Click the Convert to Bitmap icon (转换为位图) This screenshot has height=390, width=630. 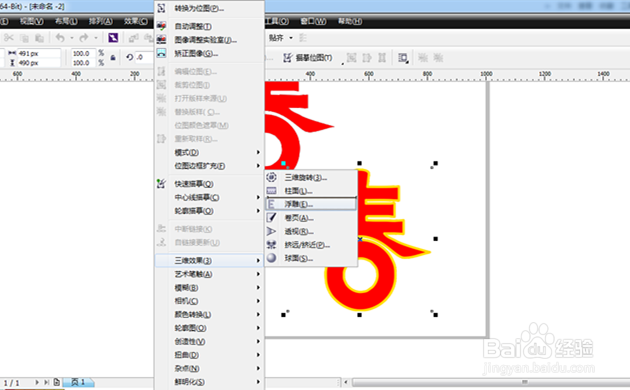pyautogui.click(x=161, y=8)
